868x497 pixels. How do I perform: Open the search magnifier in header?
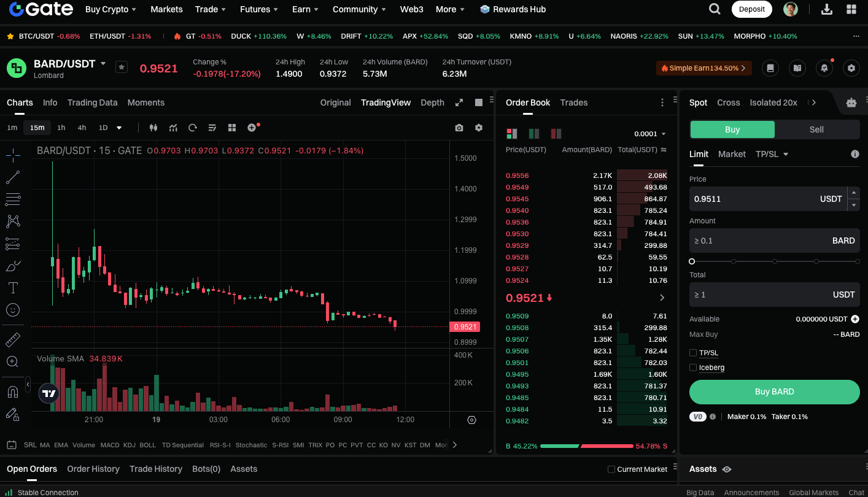coord(715,9)
